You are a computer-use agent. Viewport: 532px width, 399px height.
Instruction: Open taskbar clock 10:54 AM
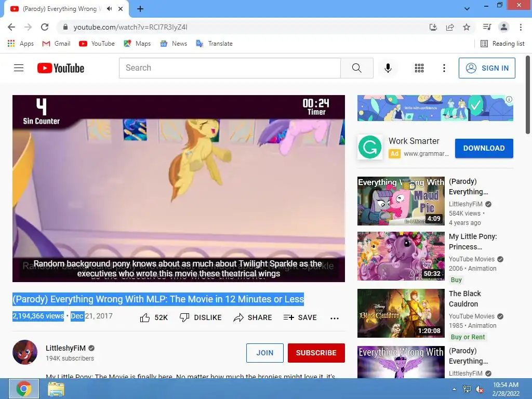click(506, 389)
